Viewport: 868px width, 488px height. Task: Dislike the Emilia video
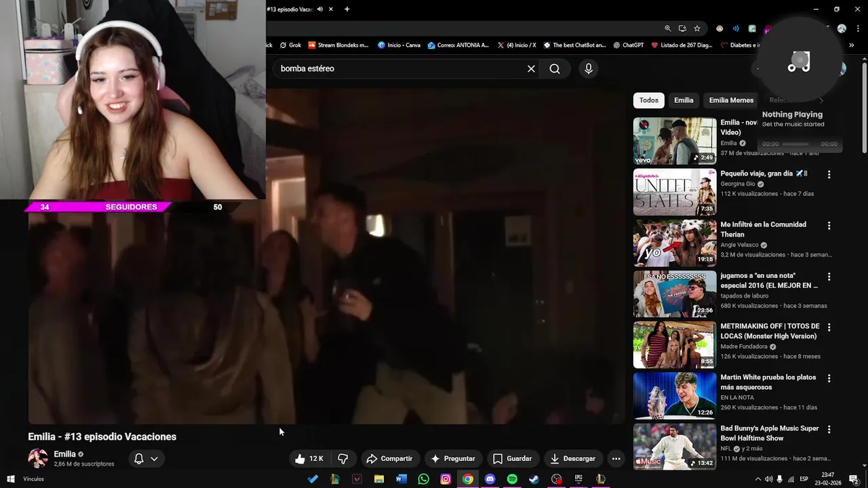[x=343, y=459]
